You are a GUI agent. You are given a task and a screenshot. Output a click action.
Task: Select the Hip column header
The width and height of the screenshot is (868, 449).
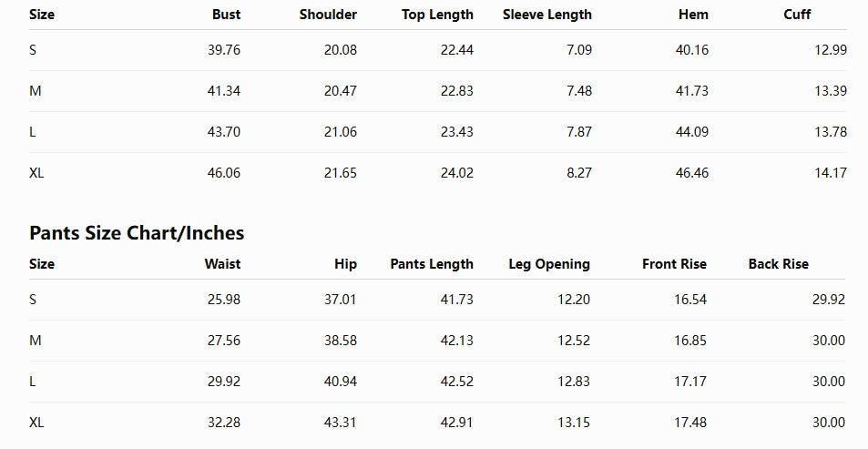coord(345,265)
